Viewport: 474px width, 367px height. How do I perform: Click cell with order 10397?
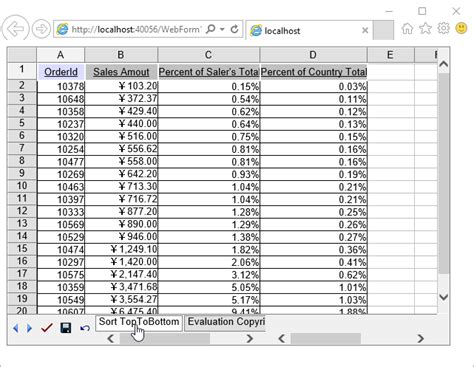coord(61,199)
